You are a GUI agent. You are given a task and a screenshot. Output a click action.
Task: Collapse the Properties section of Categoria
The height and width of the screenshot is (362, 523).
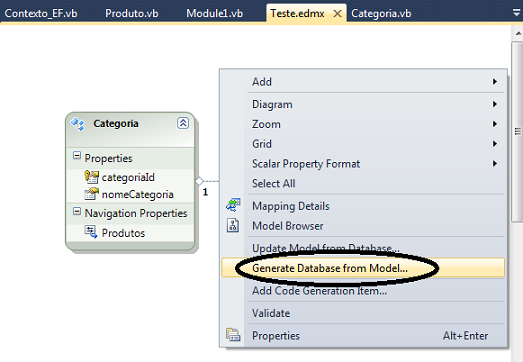pyautogui.click(x=77, y=155)
